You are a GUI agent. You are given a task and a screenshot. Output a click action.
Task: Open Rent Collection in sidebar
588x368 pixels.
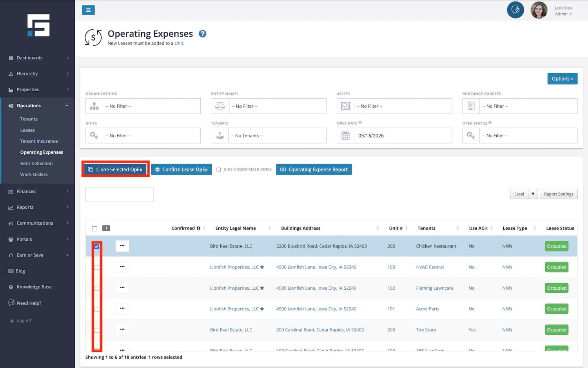point(36,163)
